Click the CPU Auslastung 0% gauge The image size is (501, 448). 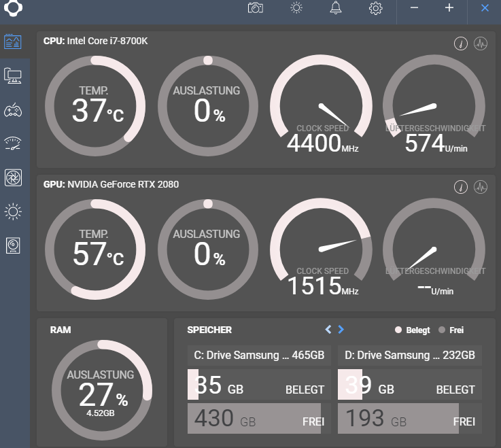(x=208, y=106)
